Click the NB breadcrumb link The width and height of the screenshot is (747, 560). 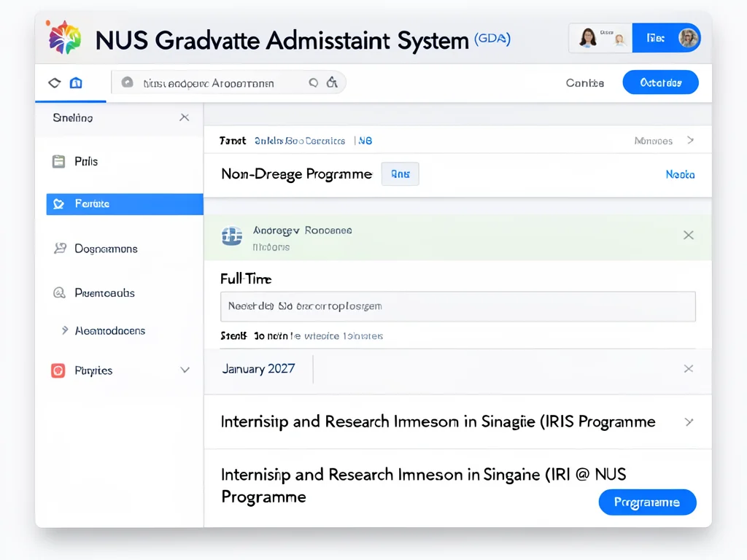pos(365,141)
